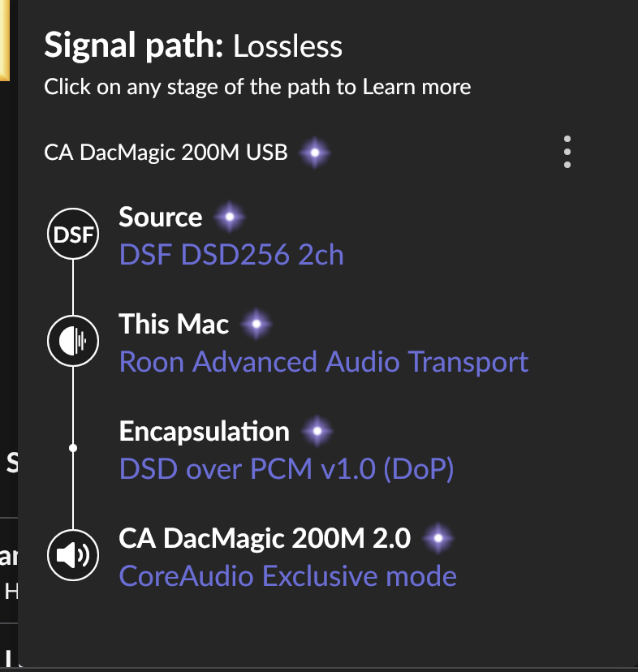638x672 pixels.
Task: Open the three-dot options menu
Action: coord(567,152)
